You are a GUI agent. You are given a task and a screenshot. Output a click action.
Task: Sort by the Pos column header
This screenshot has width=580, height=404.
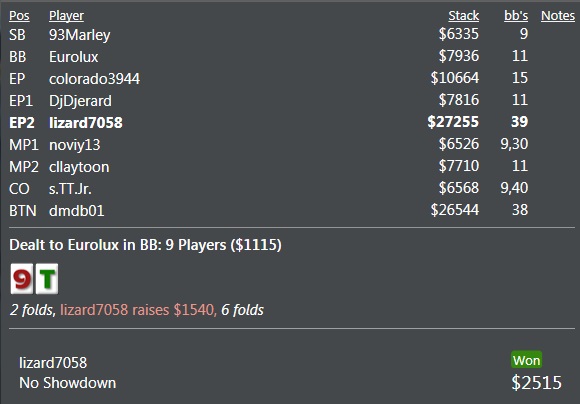19,16
